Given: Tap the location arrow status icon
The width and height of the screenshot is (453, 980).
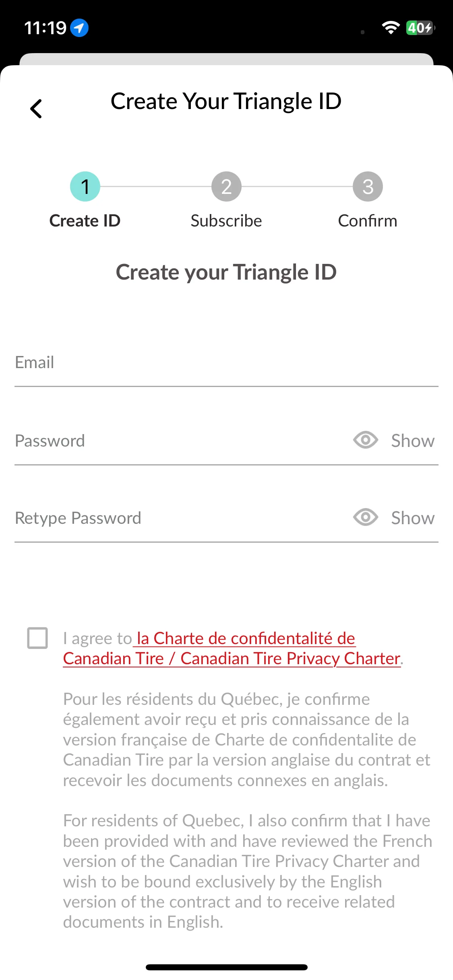Looking at the screenshot, I should 79,28.
